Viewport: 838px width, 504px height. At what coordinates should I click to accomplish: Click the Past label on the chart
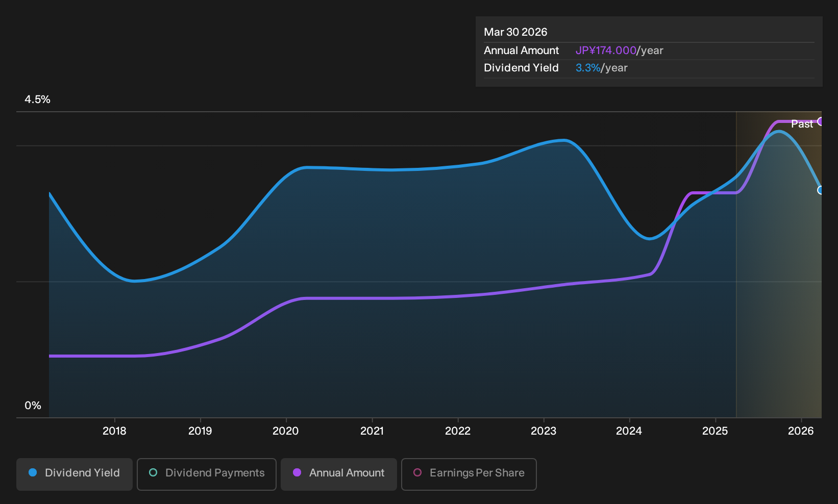pos(802,124)
